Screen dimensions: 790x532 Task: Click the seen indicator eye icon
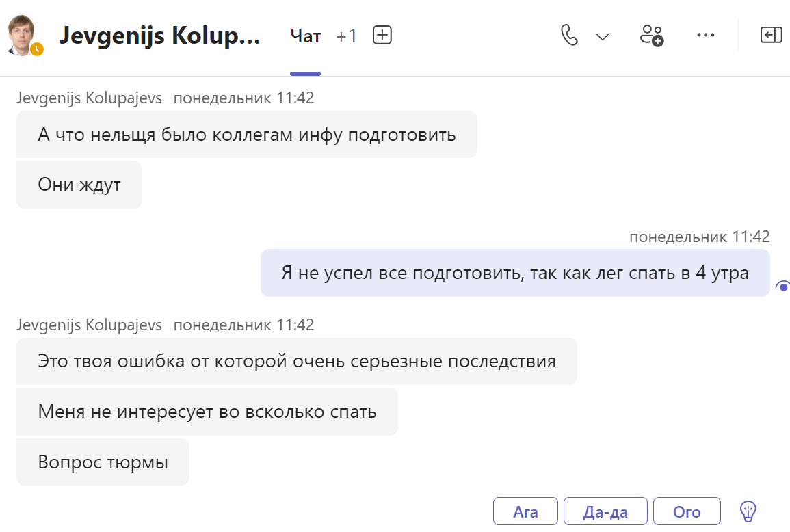783,287
